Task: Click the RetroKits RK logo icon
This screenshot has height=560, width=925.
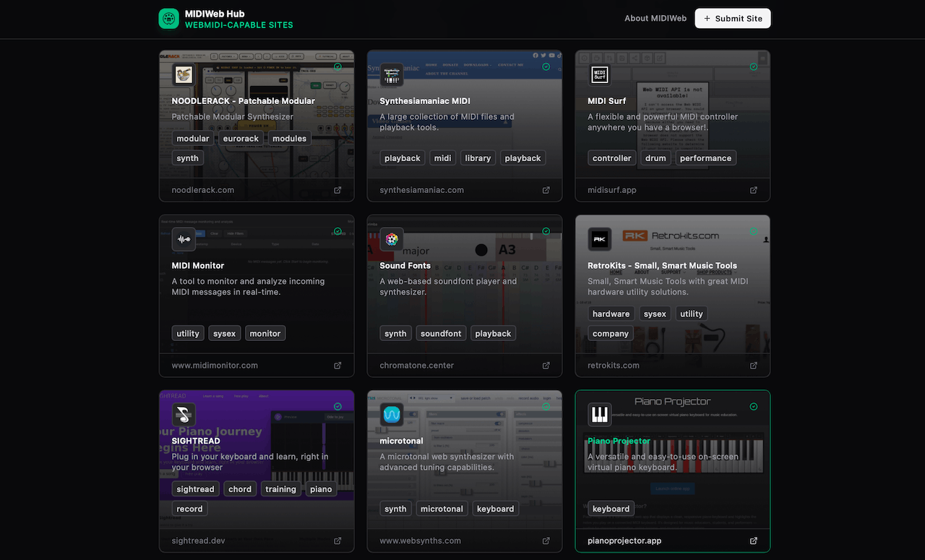Action: point(600,239)
